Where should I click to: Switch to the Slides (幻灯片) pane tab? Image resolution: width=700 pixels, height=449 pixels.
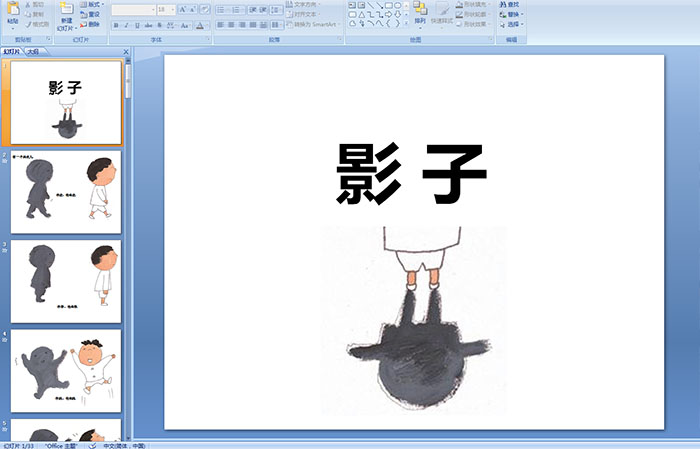click(x=12, y=52)
